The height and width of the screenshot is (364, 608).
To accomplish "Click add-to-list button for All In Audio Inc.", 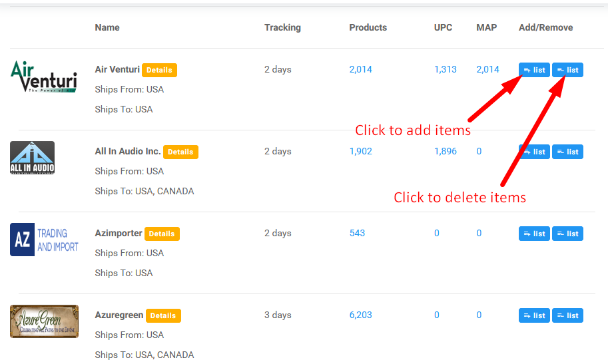I will 534,152.
